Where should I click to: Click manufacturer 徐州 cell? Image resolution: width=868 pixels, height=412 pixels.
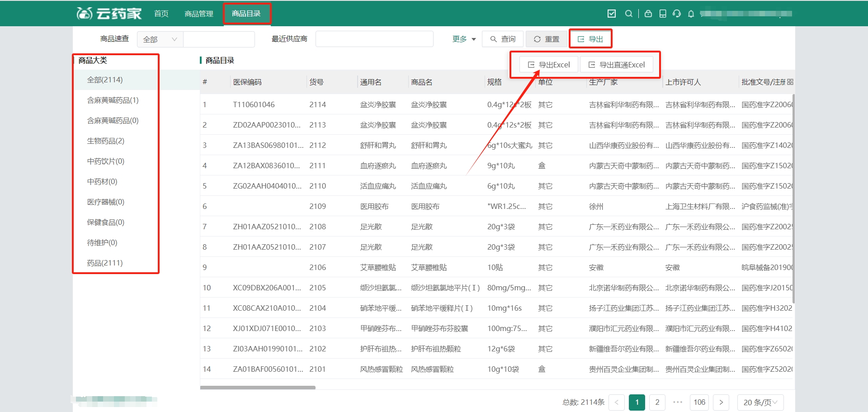coord(596,206)
